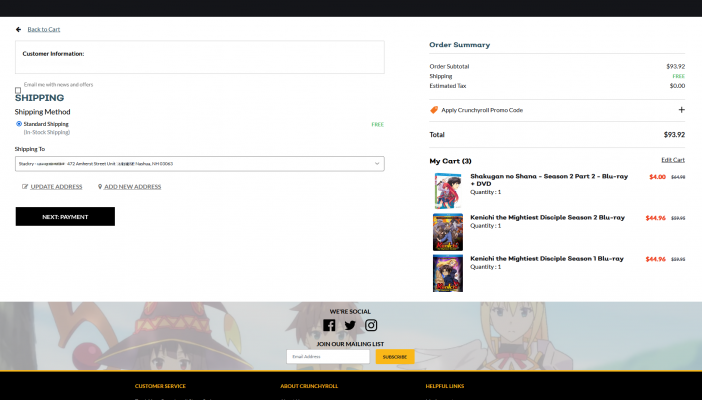Image resolution: width=702 pixels, height=400 pixels.
Task: Click the Back to Cart link
Action: pos(43,29)
